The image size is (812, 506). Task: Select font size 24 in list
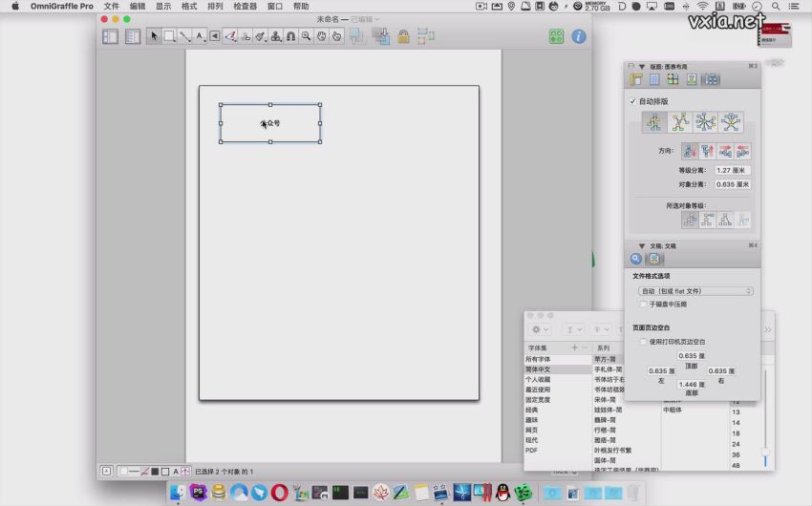pos(736,444)
